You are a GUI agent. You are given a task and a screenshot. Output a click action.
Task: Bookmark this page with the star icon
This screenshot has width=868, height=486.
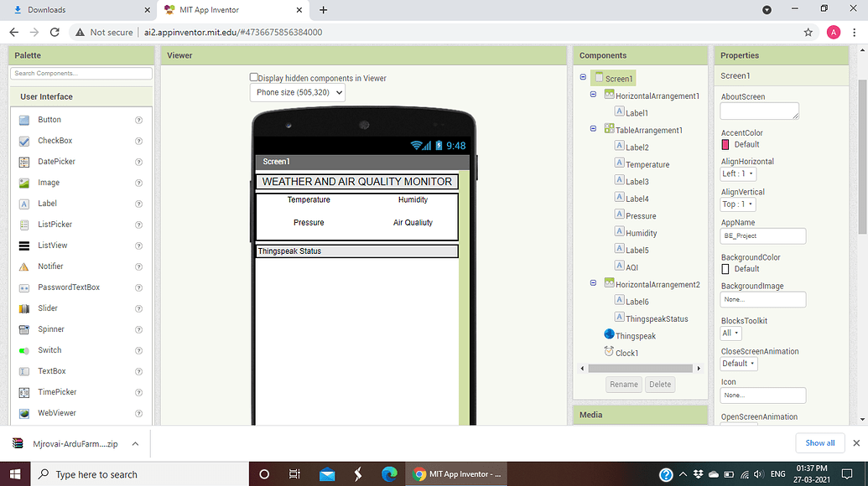coord(808,32)
